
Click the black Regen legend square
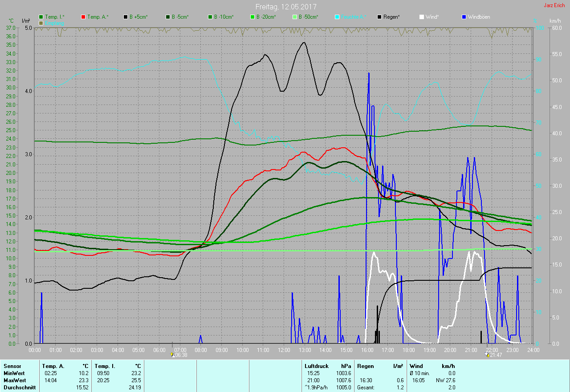pos(379,17)
